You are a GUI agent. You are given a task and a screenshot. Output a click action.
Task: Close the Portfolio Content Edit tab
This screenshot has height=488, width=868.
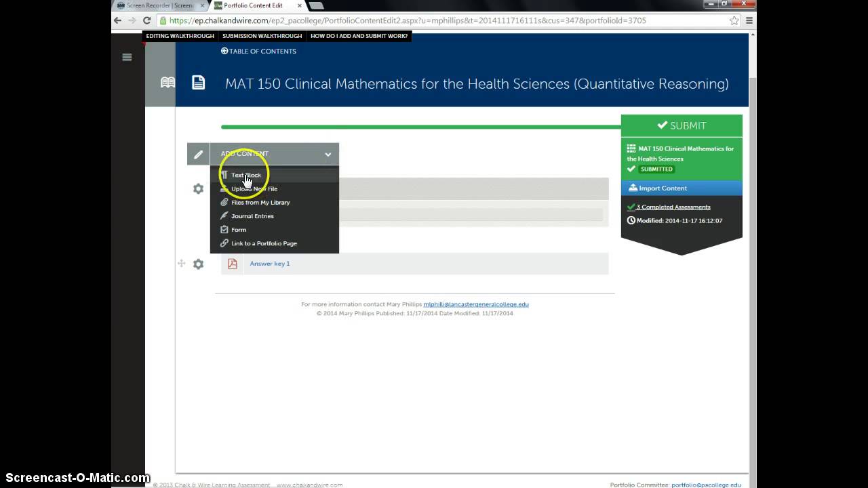300,5
